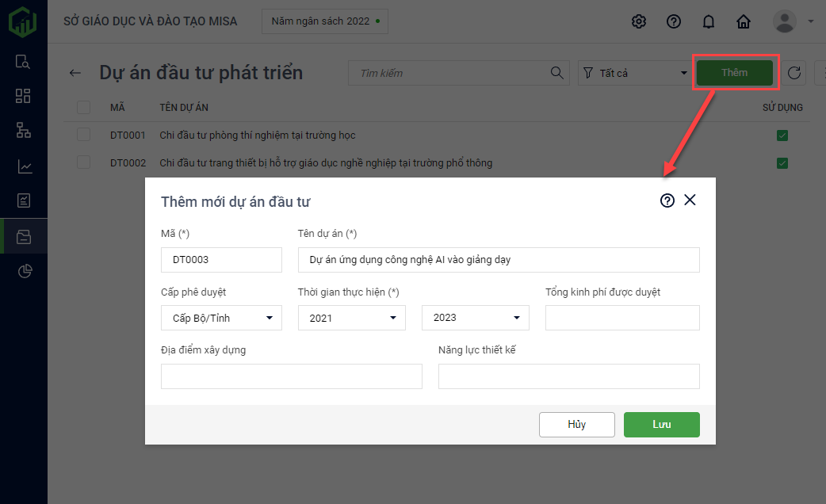Uncheck the Sử dụng checkbox for DT0002
The height and width of the screenshot is (504, 826).
point(782,163)
